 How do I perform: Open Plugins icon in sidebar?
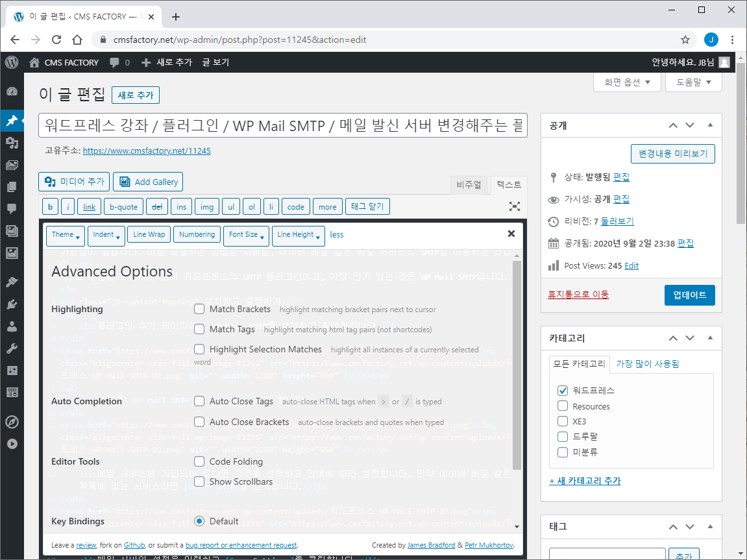[x=12, y=304]
